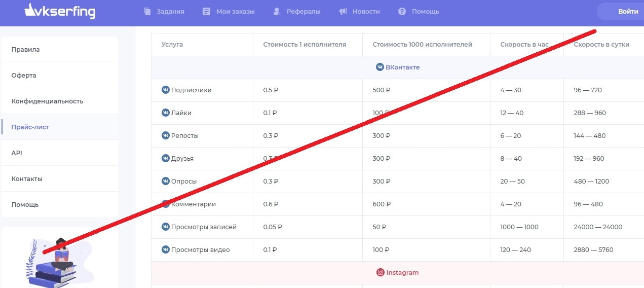Go to Контакты in sidebar
Viewport: 644px width, 288px height.
(x=27, y=179)
